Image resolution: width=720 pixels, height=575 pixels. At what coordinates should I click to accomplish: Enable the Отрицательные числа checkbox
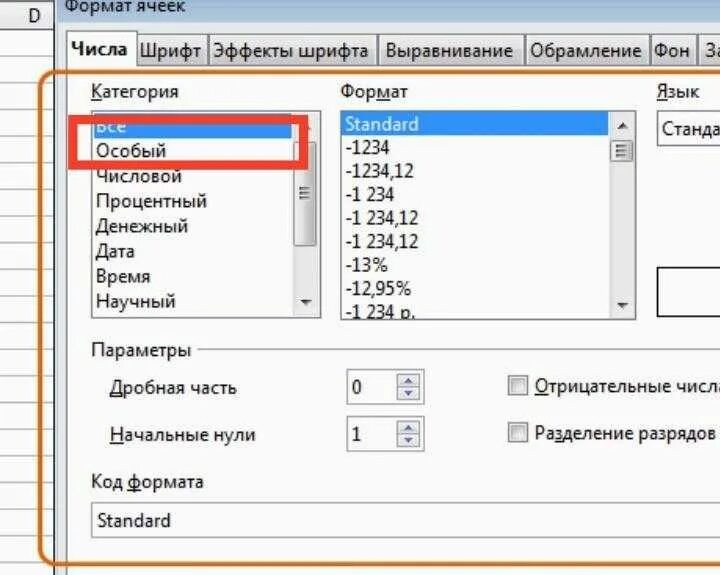pyautogui.click(x=518, y=385)
